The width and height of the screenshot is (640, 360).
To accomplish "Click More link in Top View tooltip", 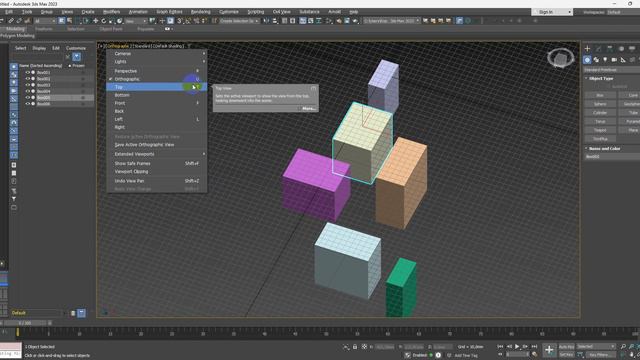I will point(309,109).
